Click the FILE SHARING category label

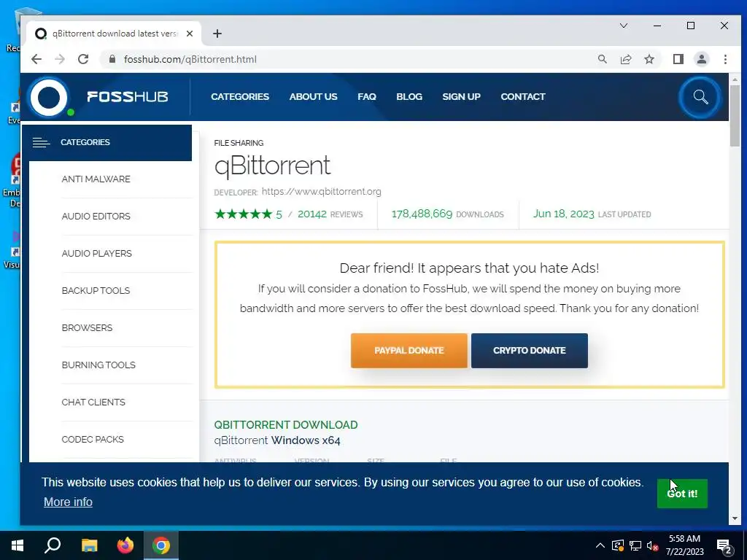[239, 143]
